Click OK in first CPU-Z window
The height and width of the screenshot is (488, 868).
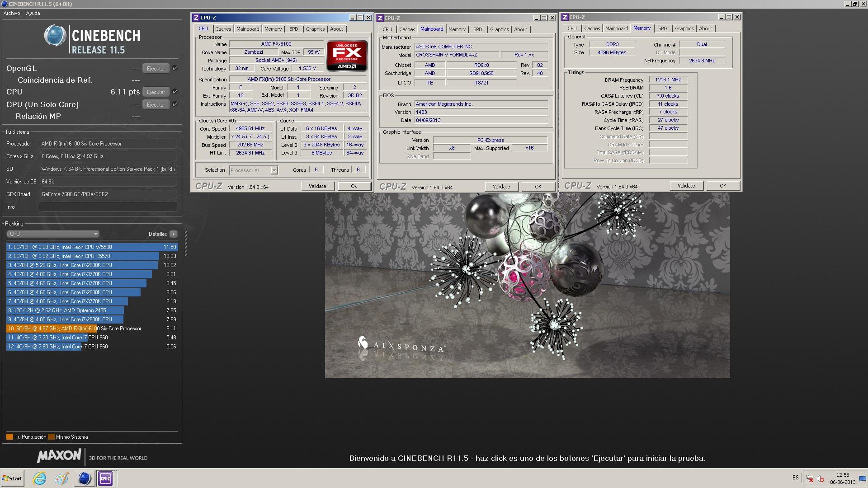tap(354, 186)
